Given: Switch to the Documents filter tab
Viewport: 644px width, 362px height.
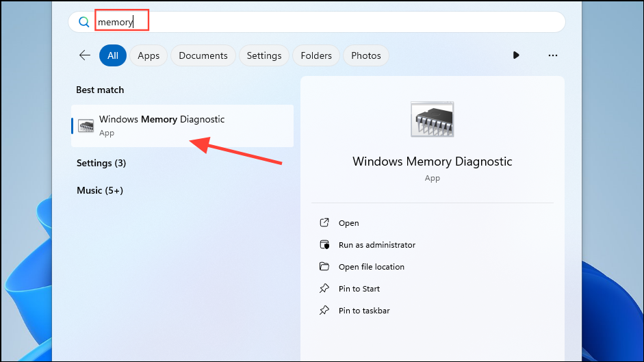Looking at the screenshot, I should pos(203,55).
